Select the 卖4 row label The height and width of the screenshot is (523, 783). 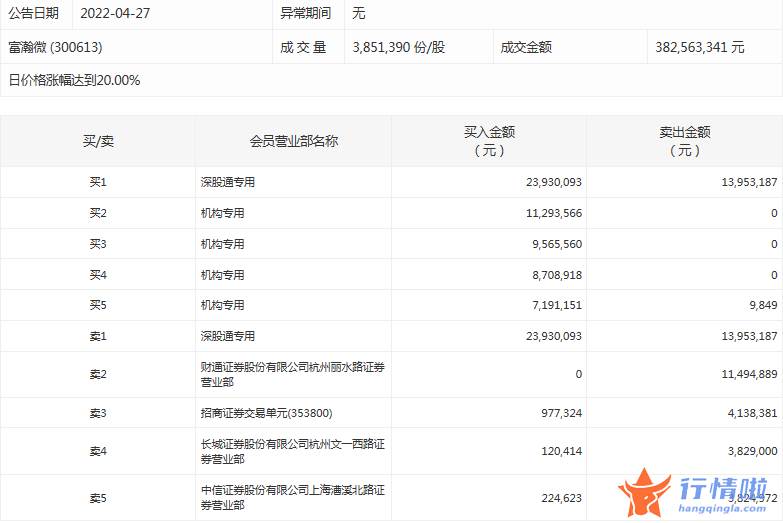point(98,451)
